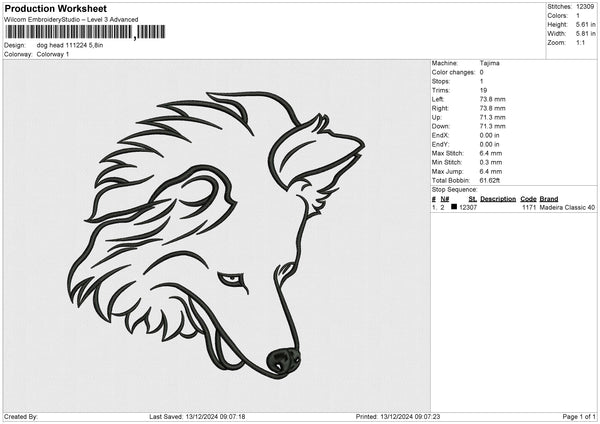Click the Last Saved timestamp in footer
Image resolution: width=600 pixels, height=424 pixels.
coord(197,416)
